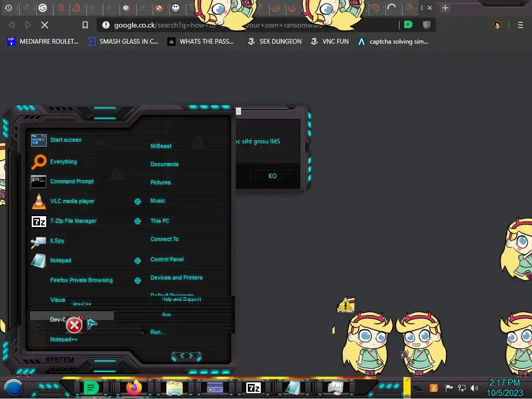
Task: Open the browser history tab icon
Action: coord(8,7)
